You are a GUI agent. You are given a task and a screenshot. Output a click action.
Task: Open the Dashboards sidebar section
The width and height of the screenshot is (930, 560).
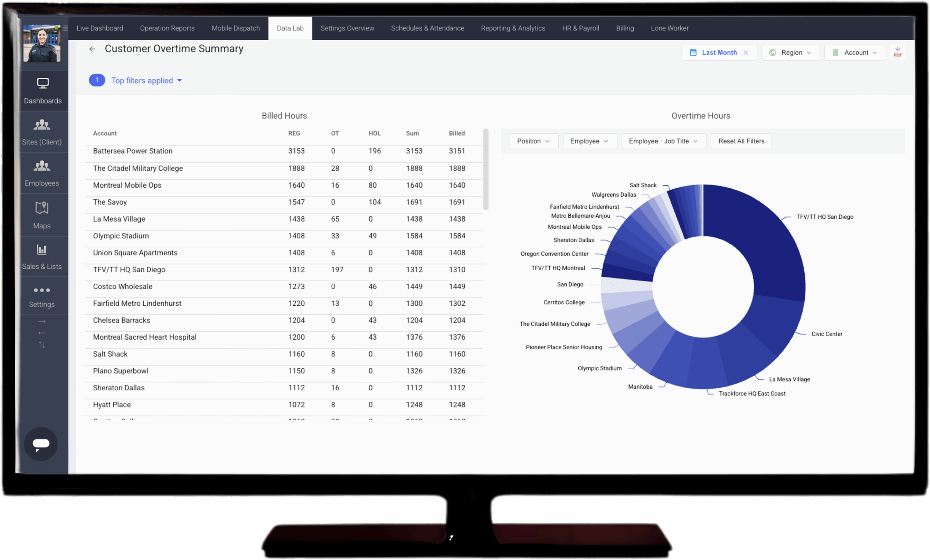pos(43,91)
